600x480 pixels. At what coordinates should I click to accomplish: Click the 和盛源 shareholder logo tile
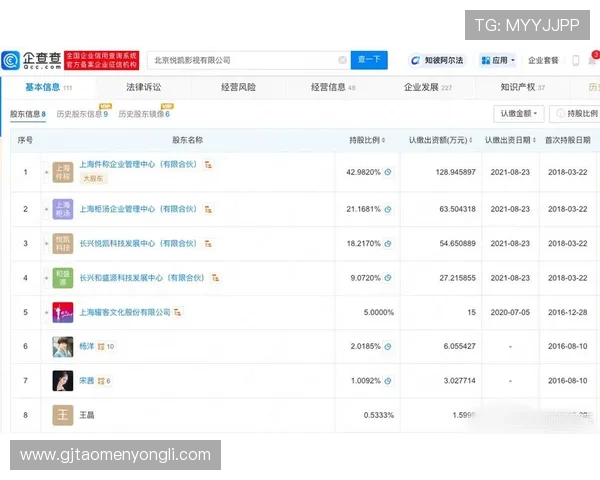(x=63, y=278)
